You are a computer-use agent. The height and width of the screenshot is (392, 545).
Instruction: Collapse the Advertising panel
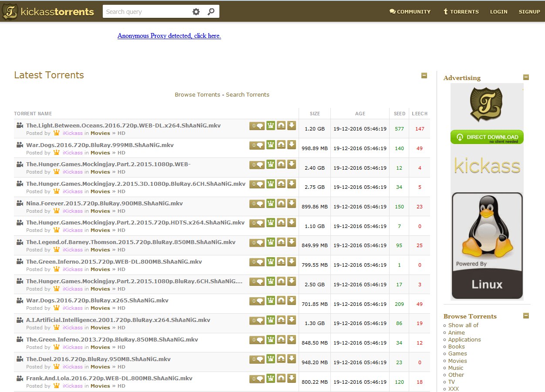point(526,77)
